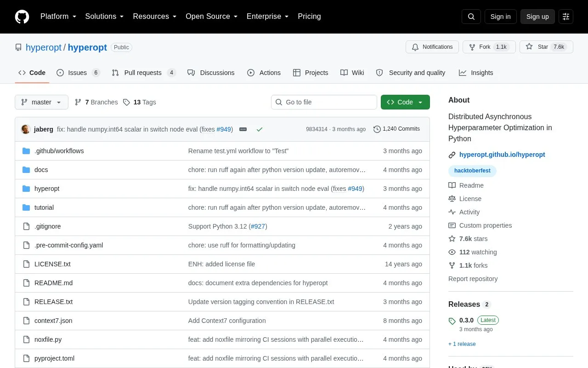The height and width of the screenshot is (368, 588).
Task: Open the hyperopt.github.io/hyperopt link
Action: click(502, 155)
